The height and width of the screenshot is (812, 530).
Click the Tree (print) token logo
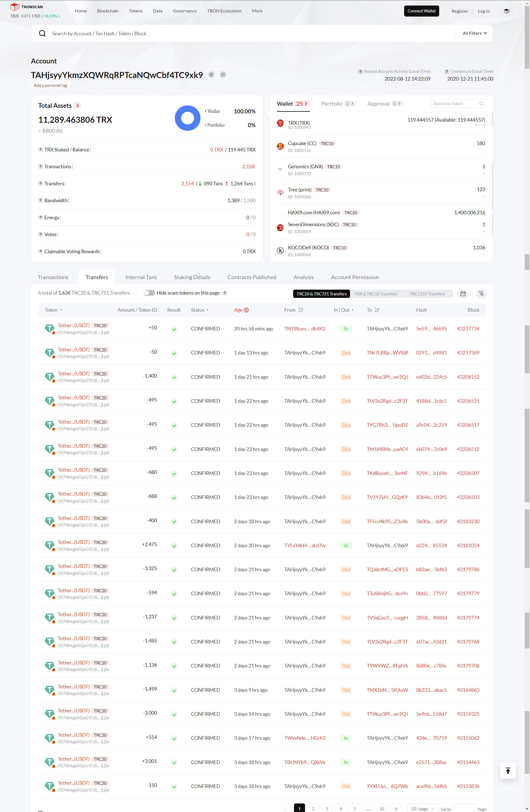(280, 193)
